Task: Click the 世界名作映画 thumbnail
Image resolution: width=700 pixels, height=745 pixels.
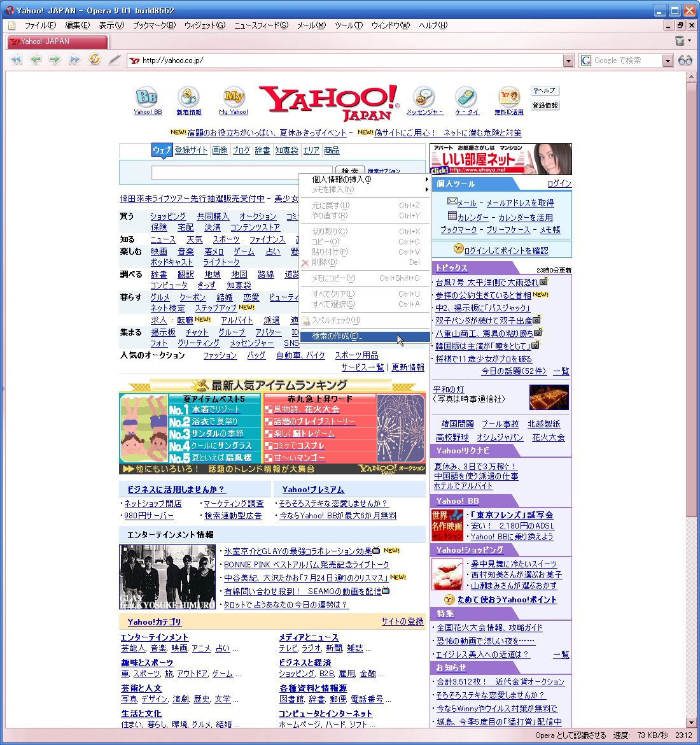Action: point(447,525)
